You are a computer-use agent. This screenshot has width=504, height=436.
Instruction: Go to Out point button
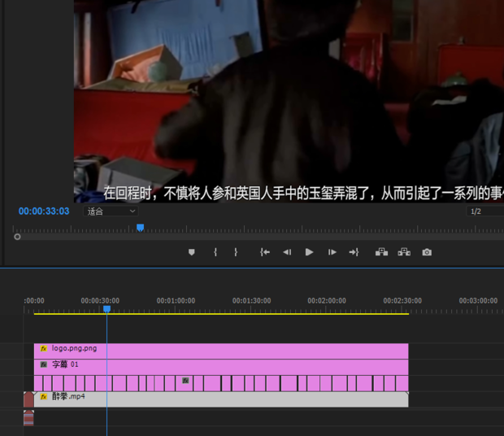pyautogui.click(x=354, y=252)
